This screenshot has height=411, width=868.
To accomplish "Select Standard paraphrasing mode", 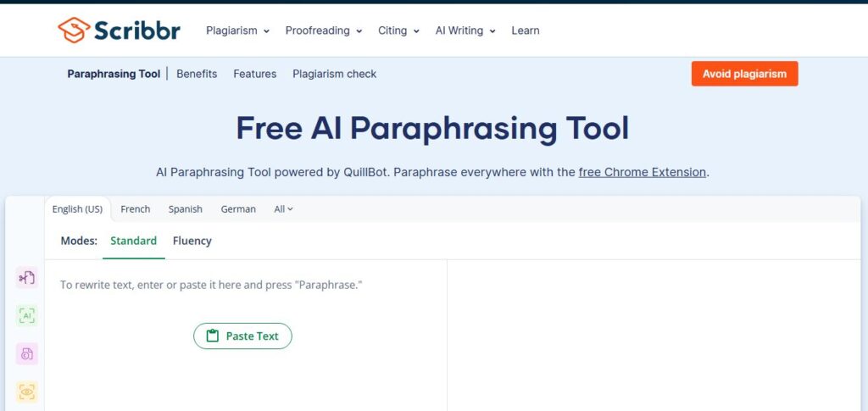I will [x=133, y=242].
